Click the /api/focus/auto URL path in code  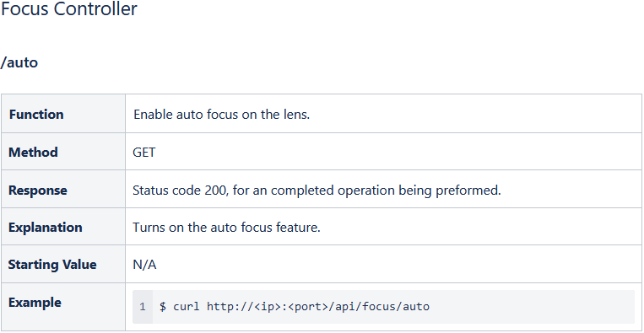(x=380, y=307)
